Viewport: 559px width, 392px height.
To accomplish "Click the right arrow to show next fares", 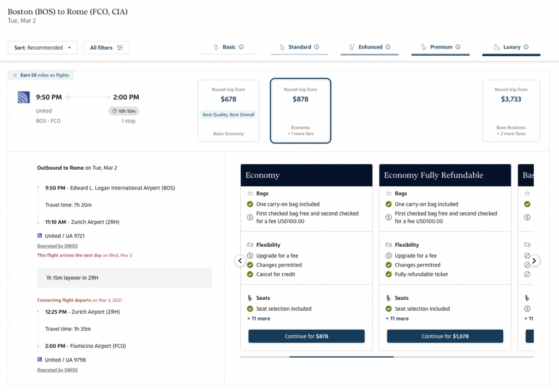I will click(534, 261).
